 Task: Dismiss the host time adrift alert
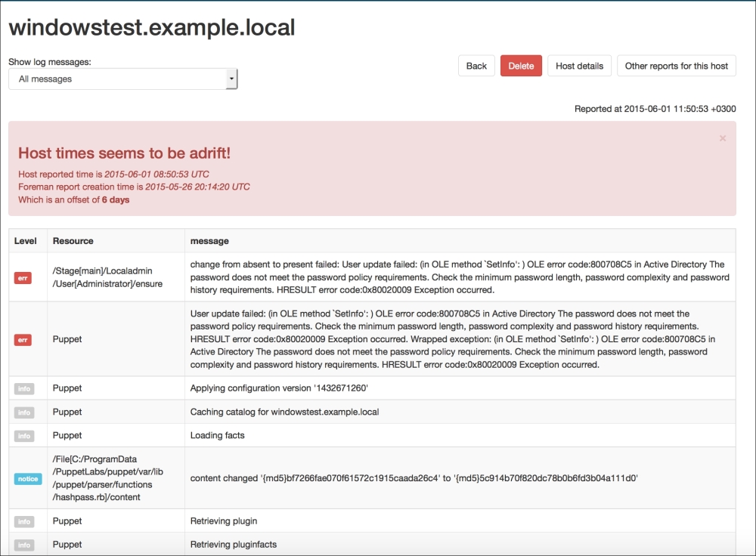(x=723, y=138)
